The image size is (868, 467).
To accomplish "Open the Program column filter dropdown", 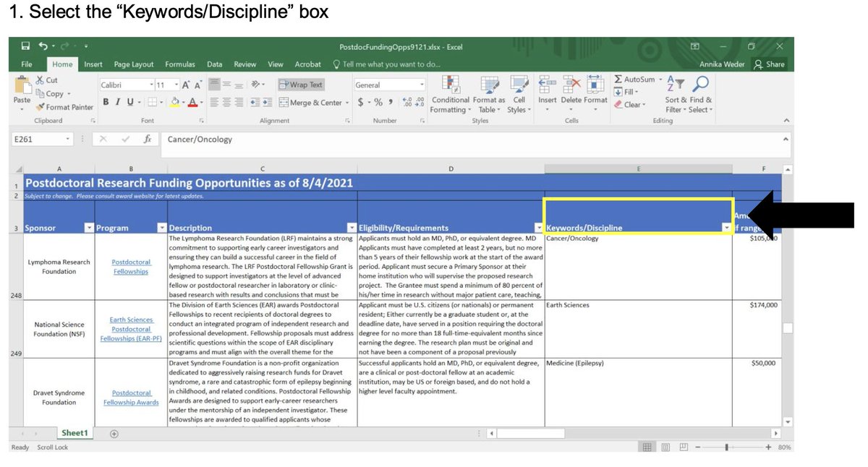I will 162,228.
